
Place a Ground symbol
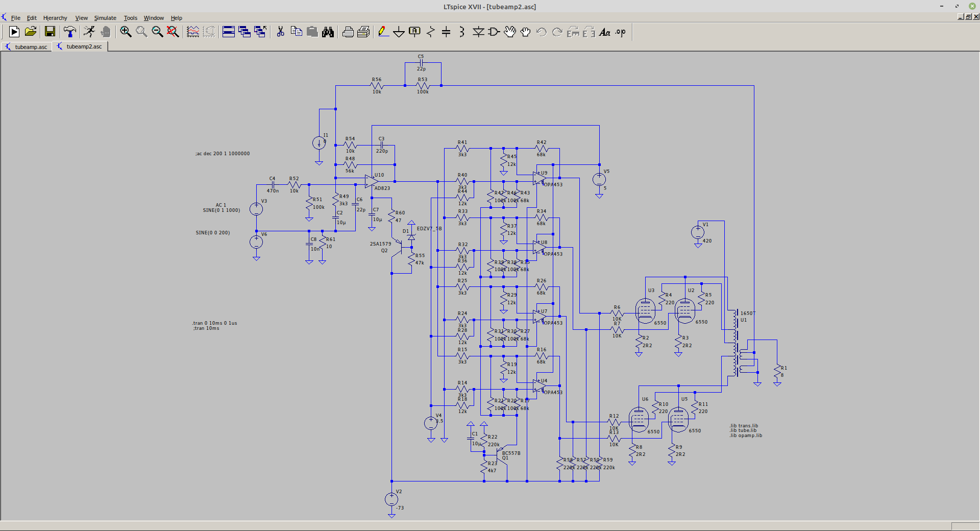[x=399, y=32]
